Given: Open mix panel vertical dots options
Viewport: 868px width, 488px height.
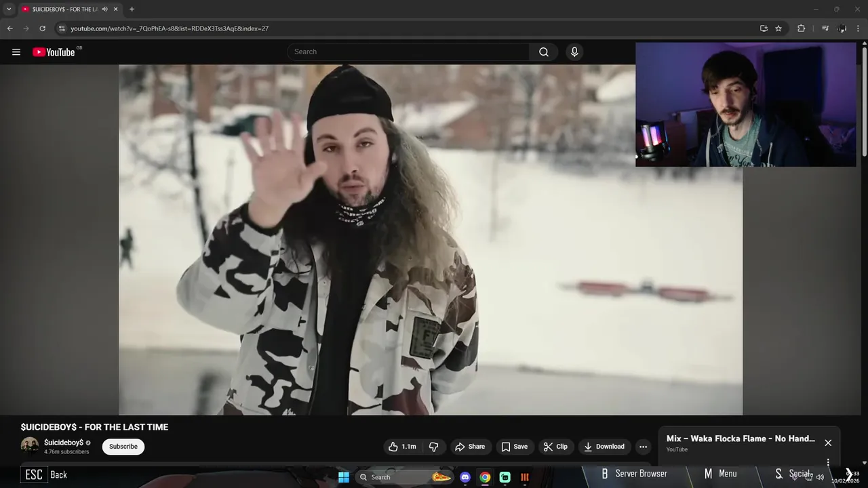Looking at the screenshot, I should click(828, 462).
